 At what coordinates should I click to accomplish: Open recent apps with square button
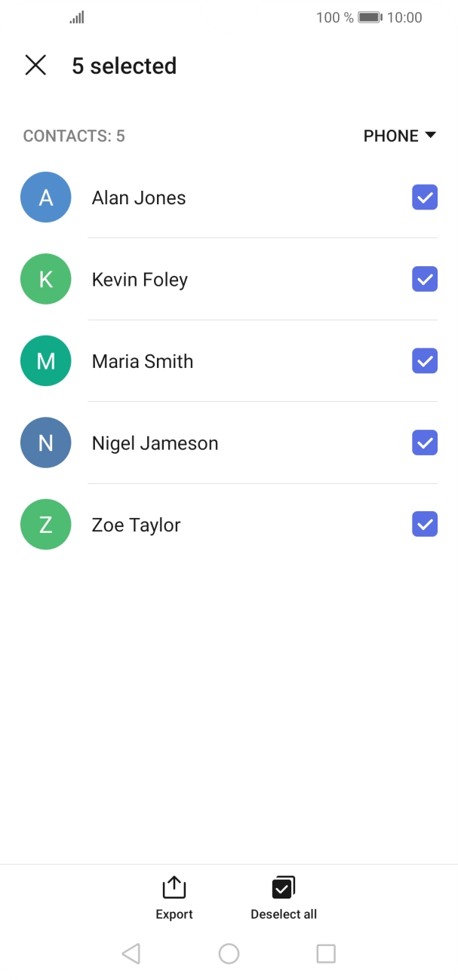pos(326,954)
